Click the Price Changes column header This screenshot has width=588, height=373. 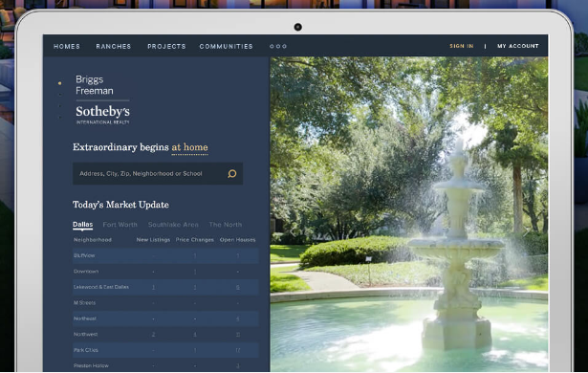[195, 240]
